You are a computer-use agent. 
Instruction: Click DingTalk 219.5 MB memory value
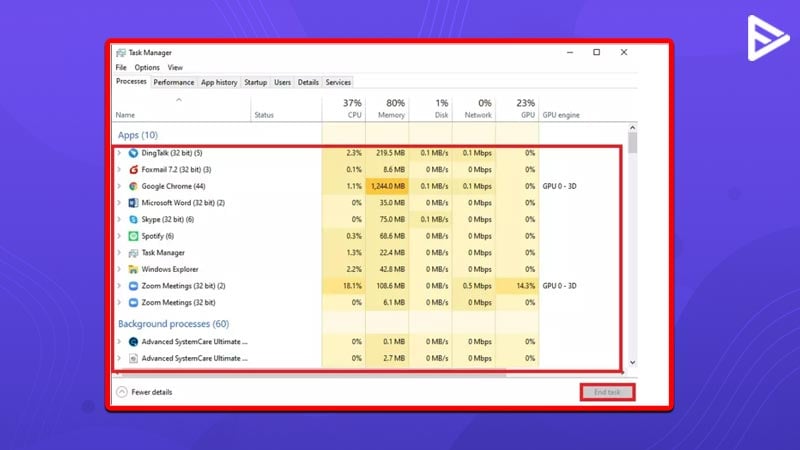(x=390, y=153)
